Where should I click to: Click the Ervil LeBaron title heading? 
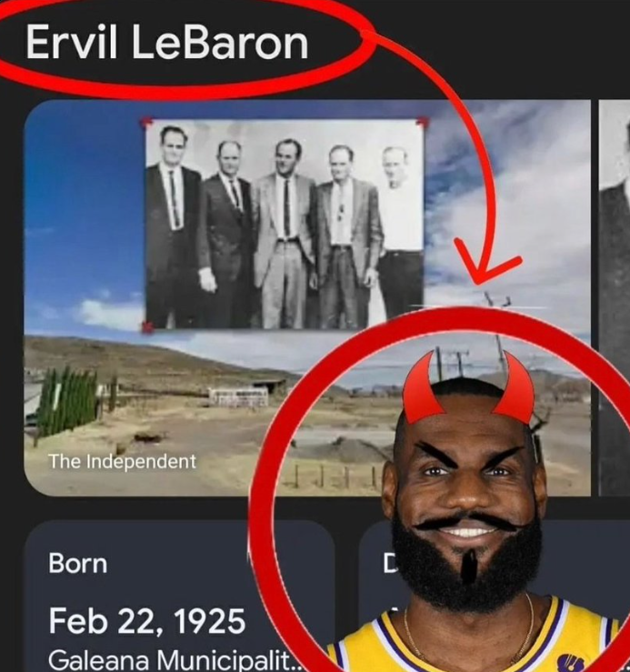(166, 42)
